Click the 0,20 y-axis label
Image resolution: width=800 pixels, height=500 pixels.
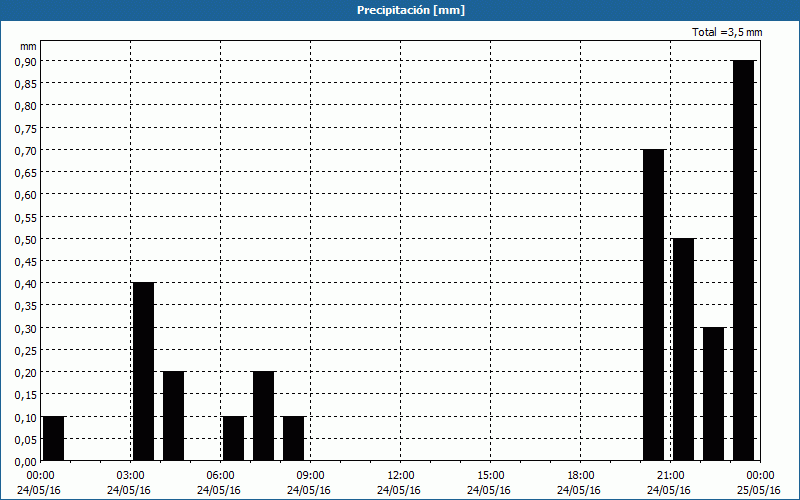[26, 372]
